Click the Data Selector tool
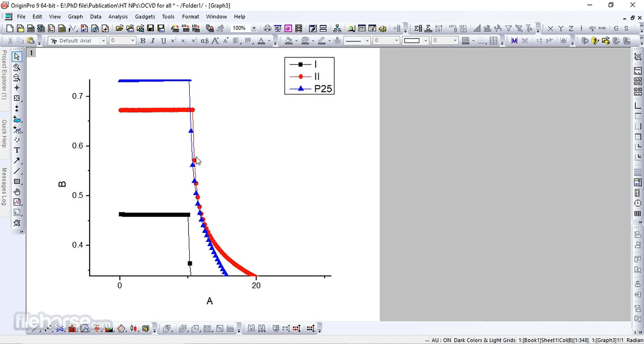The width and height of the screenshot is (644, 344). 17,108
